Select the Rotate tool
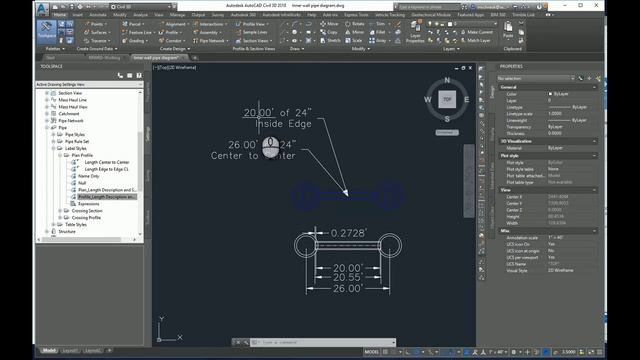The height and width of the screenshot is (360, 640). pyautogui.click(x=354, y=24)
